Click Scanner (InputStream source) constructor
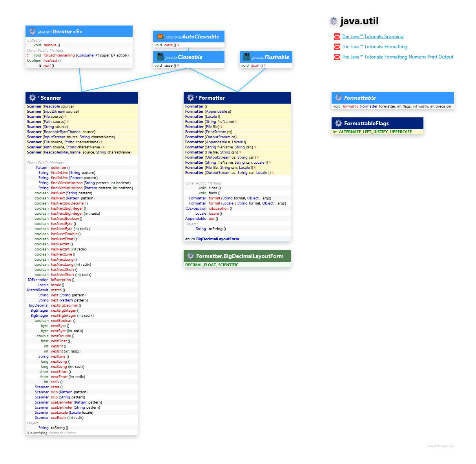The width and height of the screenshot is (476, 464). click(x=53, y=111)
